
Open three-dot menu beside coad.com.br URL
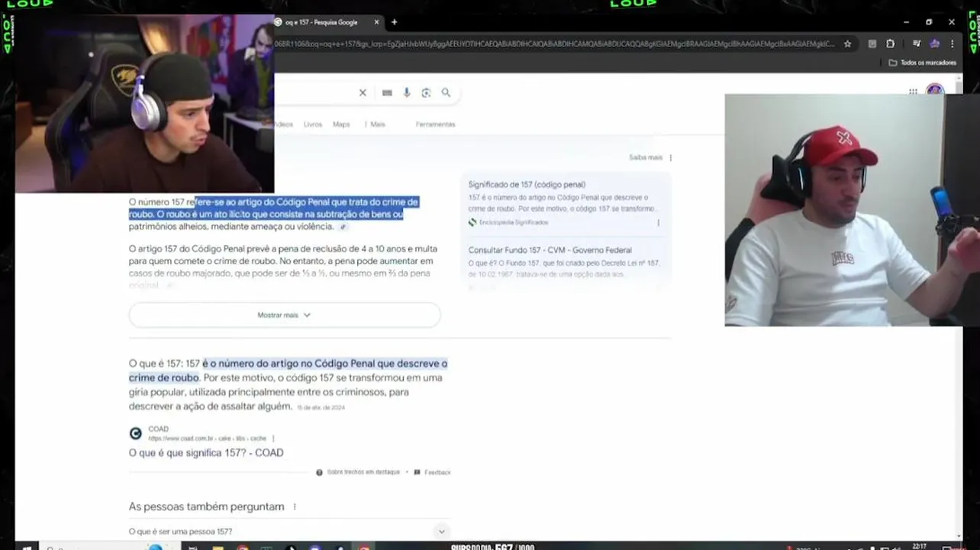(x=273, y=438)
